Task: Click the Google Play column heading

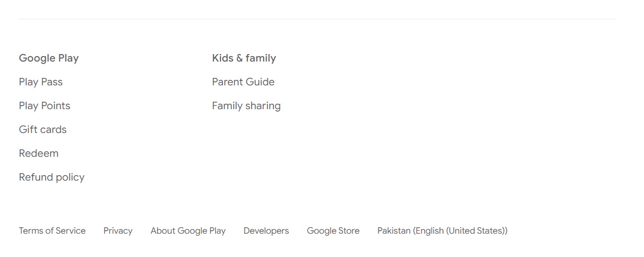Action: (49, 58)
